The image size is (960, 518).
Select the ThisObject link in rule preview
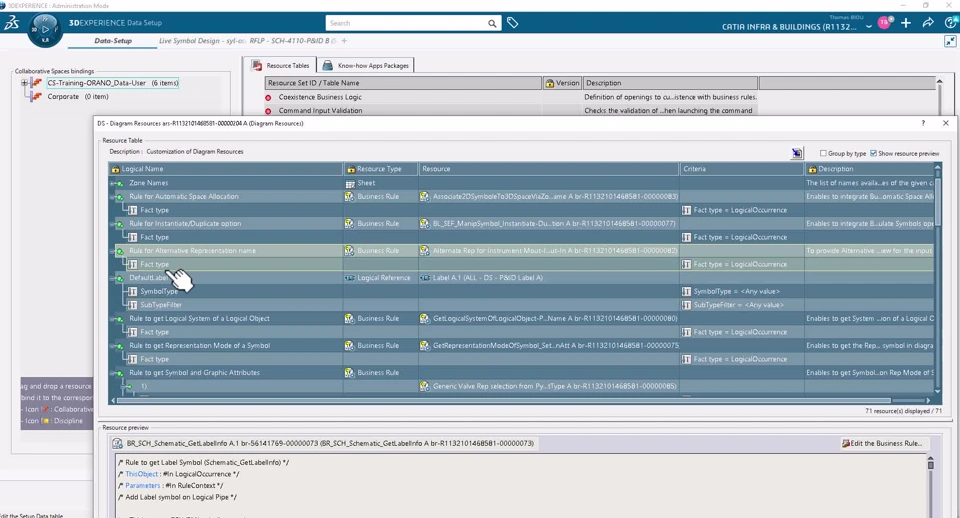(x=141, y=474)
